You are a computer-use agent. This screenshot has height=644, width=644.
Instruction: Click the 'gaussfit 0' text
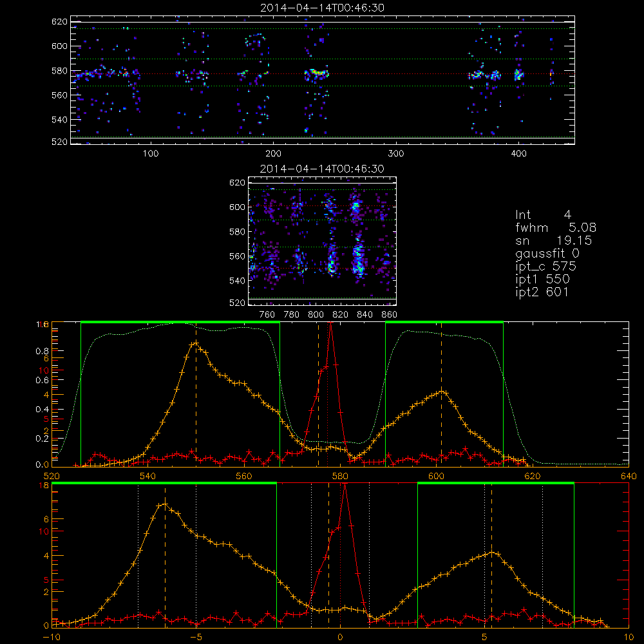pyautogui.click(x=547, y=253)
